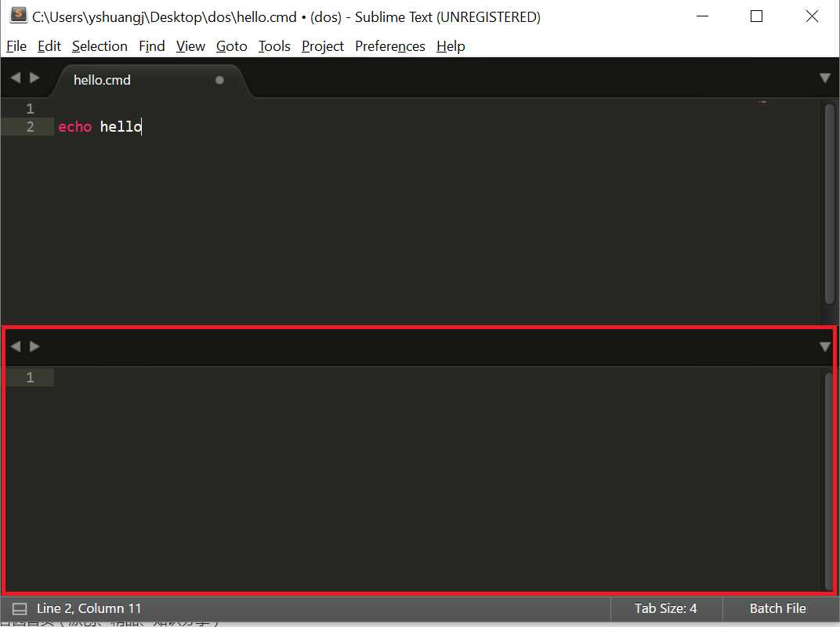Open the Tools menu
The image size is (840, 627).
pos(274,46)
